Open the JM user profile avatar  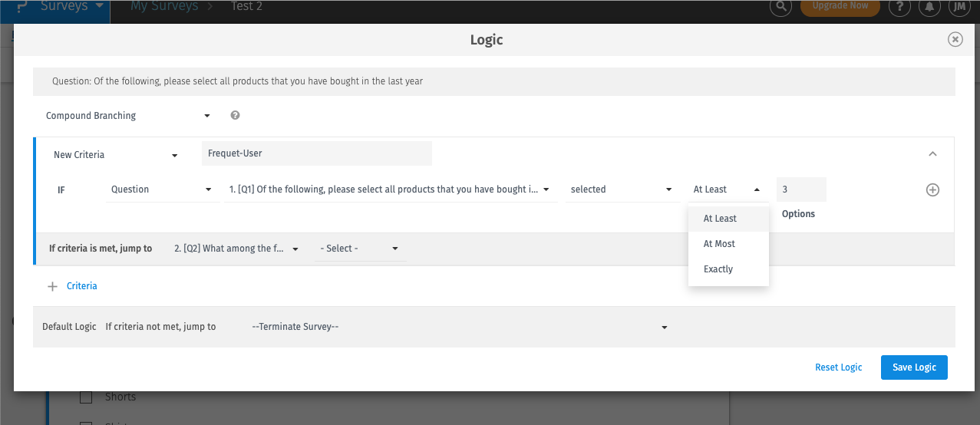tap(958, 7)
